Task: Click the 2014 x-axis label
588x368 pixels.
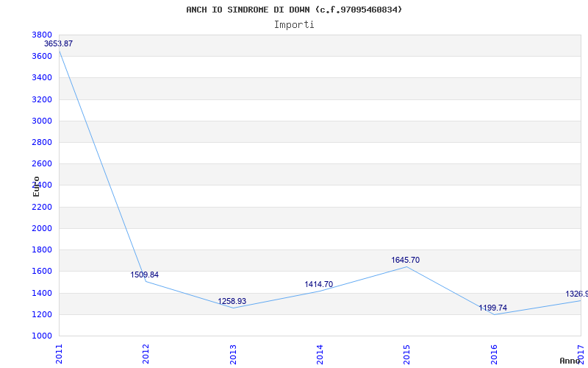Action: tap(320, 354)
